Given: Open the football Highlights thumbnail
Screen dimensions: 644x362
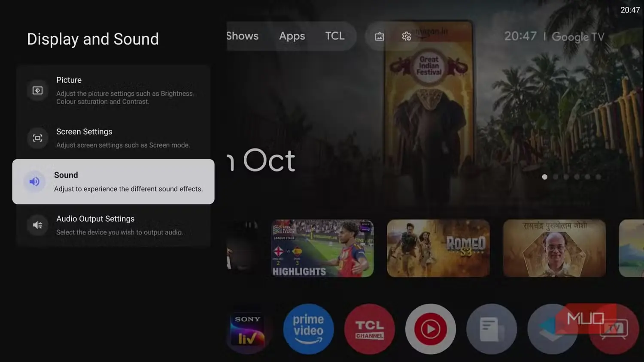Looking at the screenshot, I should (x=322, y=248).
